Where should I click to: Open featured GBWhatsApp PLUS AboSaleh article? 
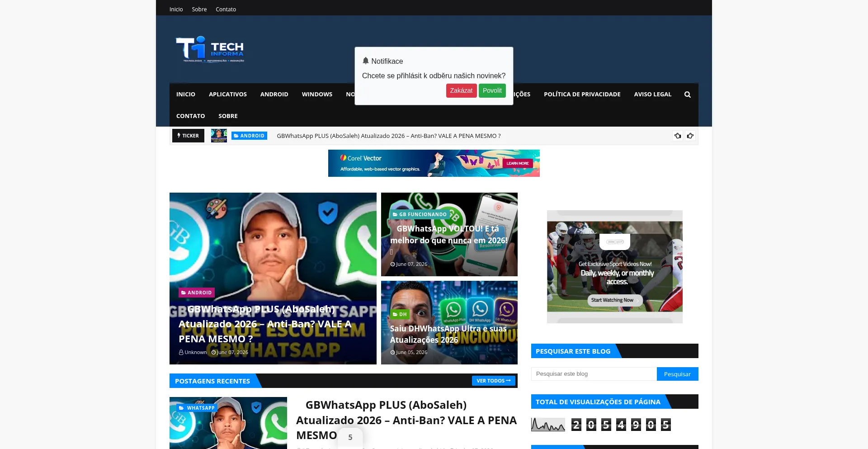pyautogui.click(x=265, y=324)
